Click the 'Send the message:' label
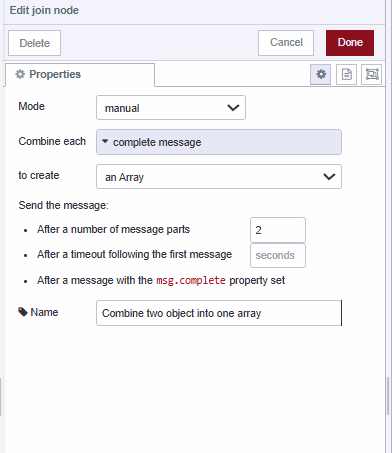Image resolution: width=392 pixels, height=453 pixels. coord(63,205)
